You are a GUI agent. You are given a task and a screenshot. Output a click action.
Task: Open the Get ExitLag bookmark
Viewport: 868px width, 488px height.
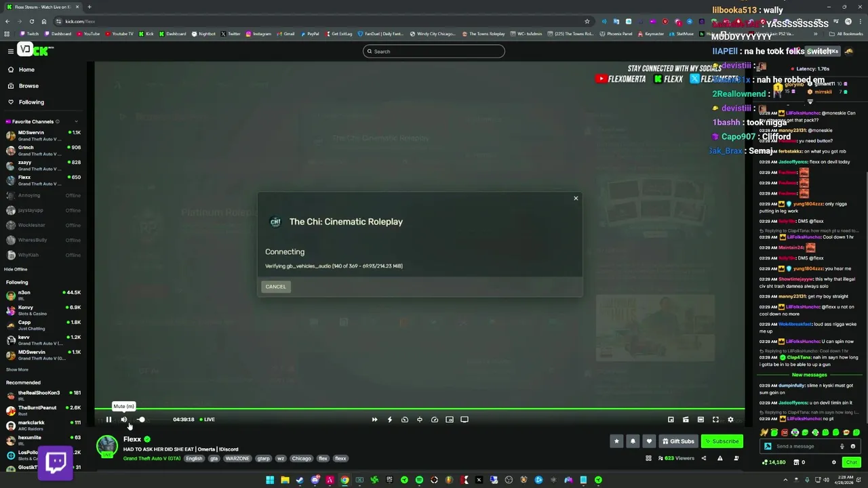338,33
